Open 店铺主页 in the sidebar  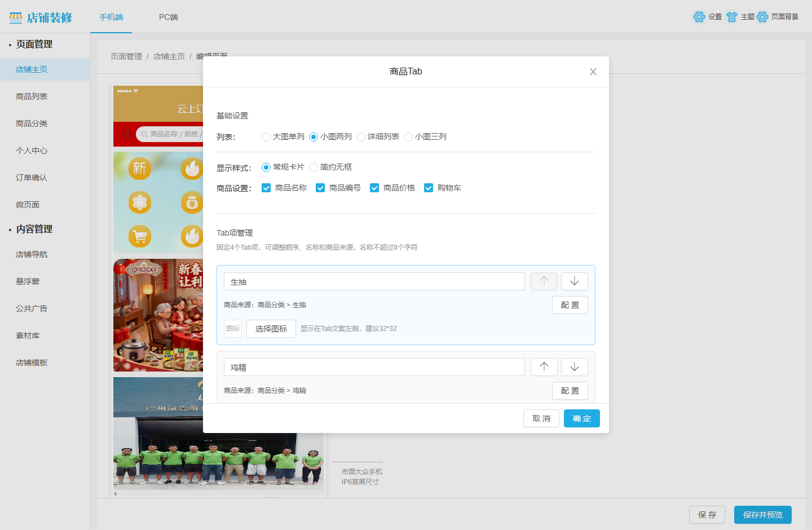[45, 69]
